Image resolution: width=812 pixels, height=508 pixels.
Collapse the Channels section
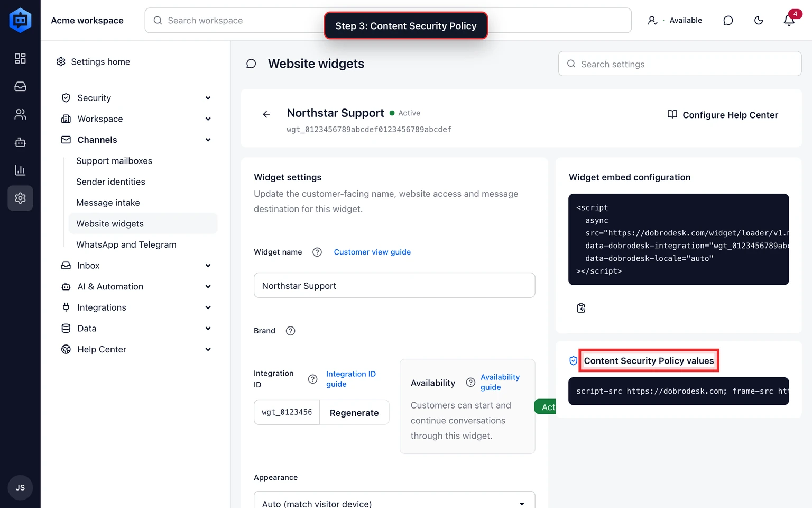[136, 140]
